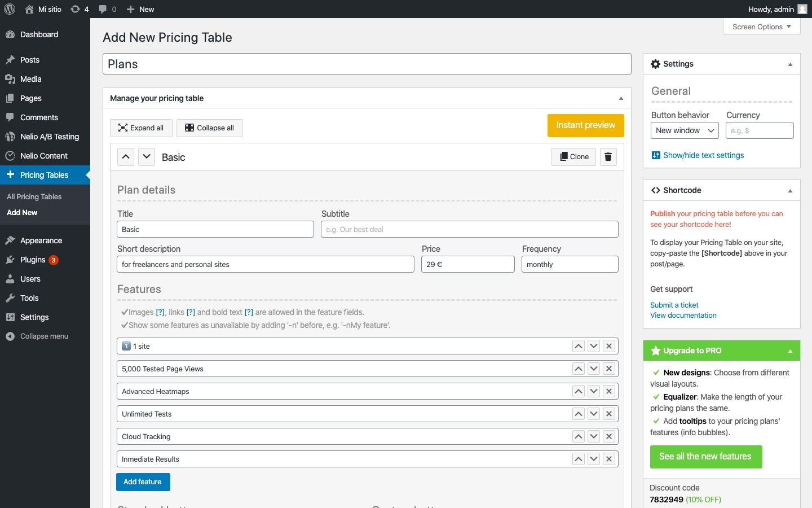Open the Button behavior dropdown

coord(684,130)
